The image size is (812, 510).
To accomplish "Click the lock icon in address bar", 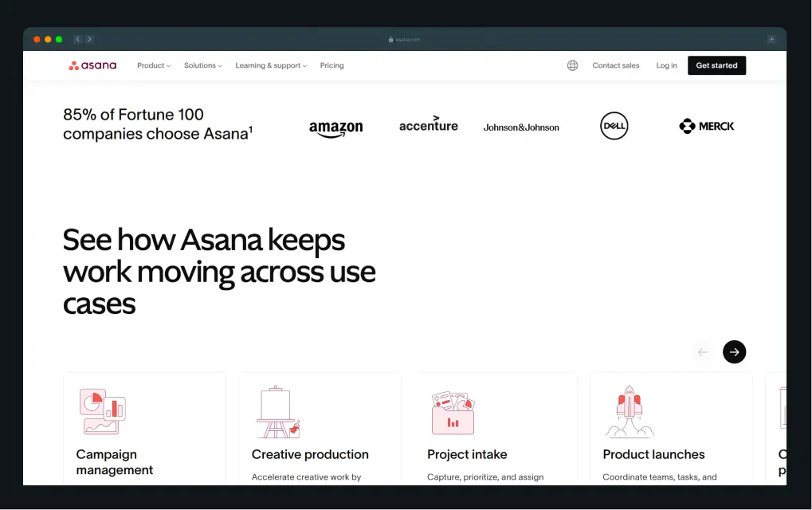I will (391, 39).
